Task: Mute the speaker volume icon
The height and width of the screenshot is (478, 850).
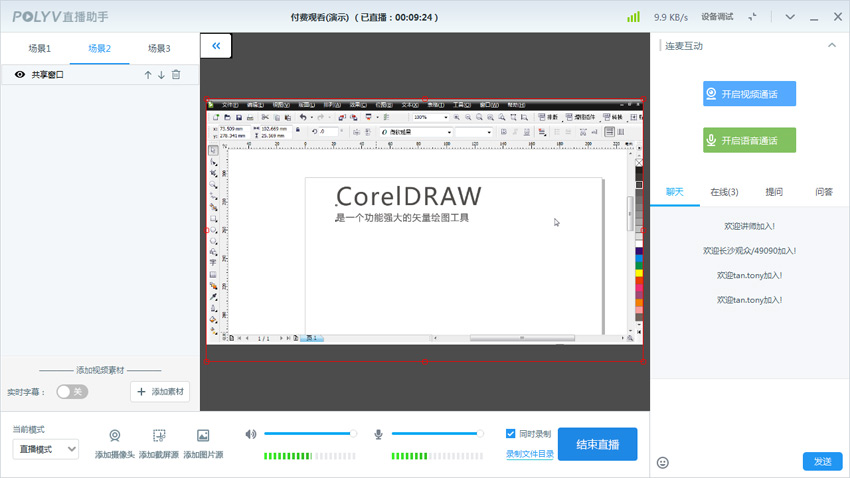Action: click(251, 434)
